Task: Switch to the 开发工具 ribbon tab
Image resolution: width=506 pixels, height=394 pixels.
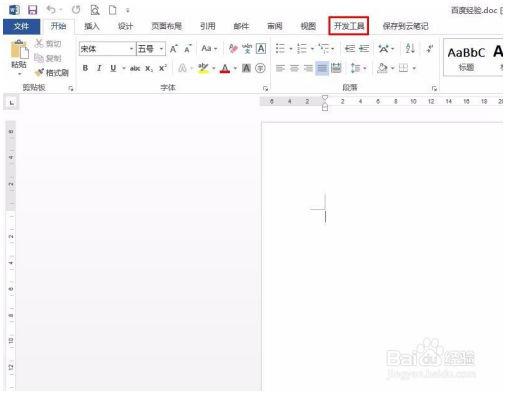Action: (349, 26)
